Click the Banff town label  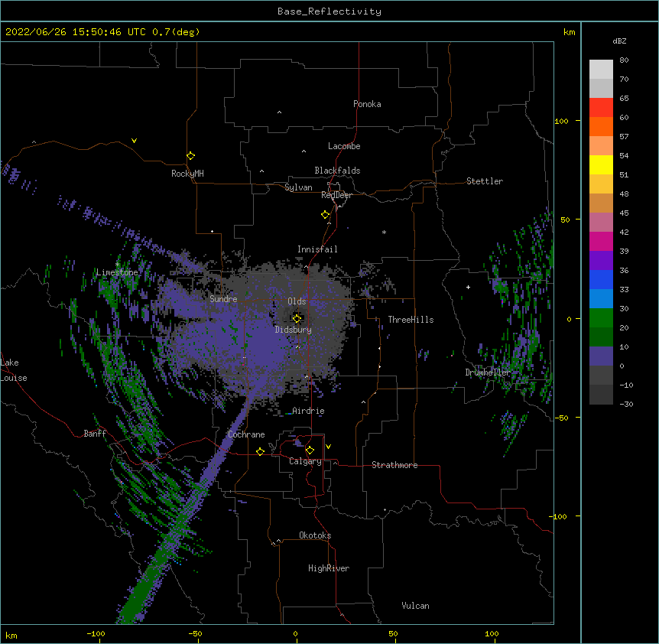[95, 434]
